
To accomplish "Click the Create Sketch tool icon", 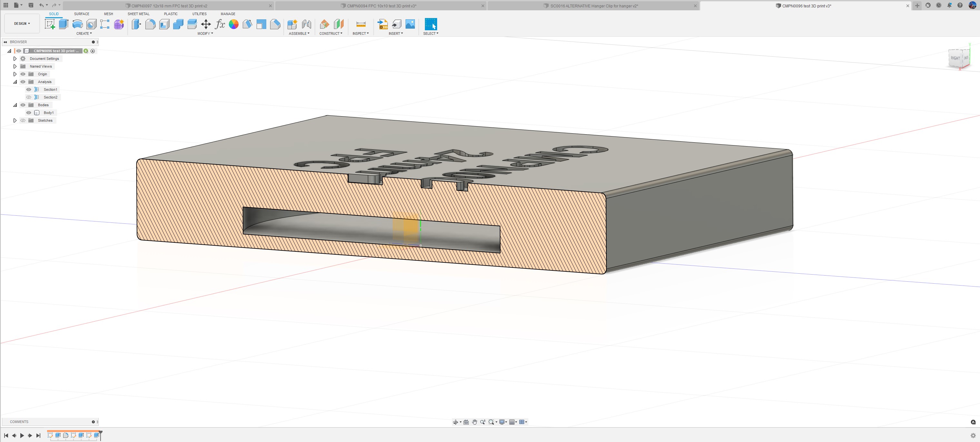I will point(50,24).
